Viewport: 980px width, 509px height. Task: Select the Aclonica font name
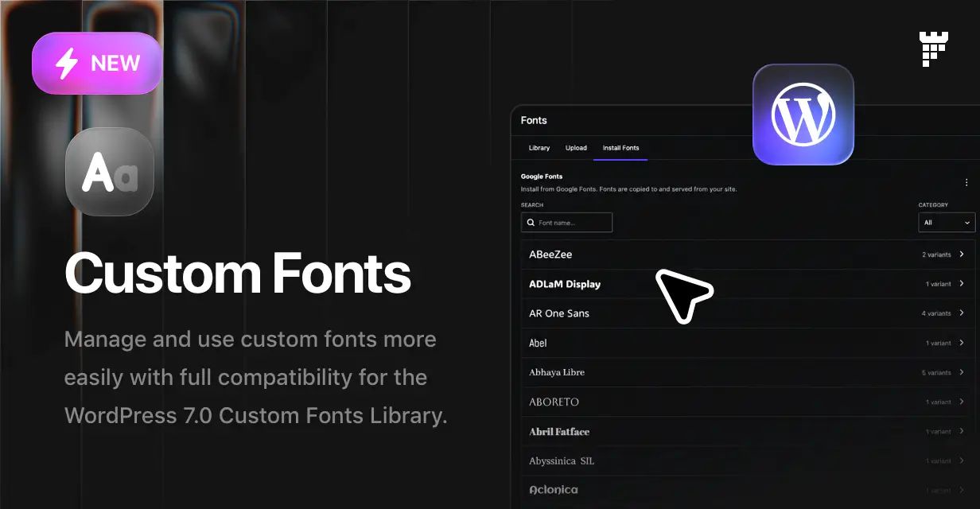[x=554, y=490]
